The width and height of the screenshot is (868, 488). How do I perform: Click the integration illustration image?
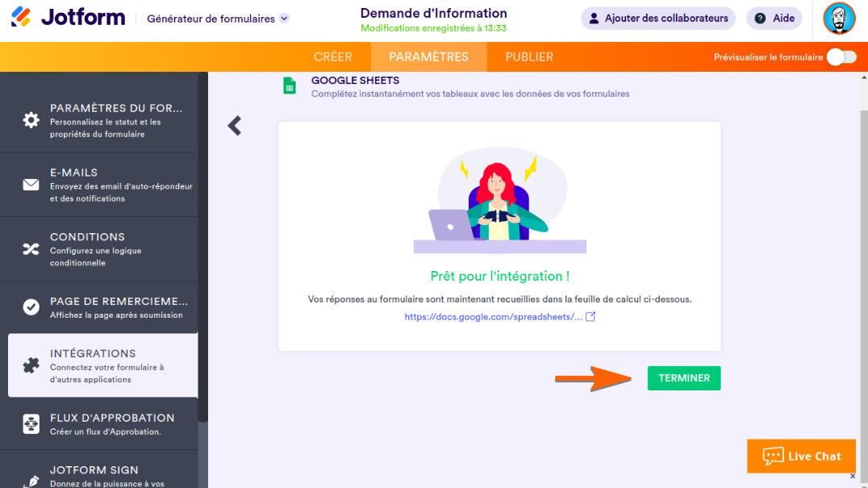(x=500, y=200)
